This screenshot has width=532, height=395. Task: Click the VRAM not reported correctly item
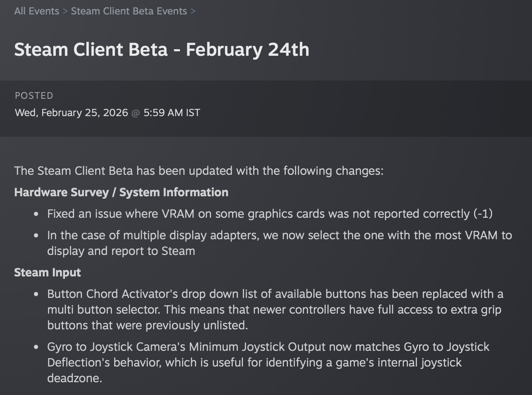pos(269,214)
